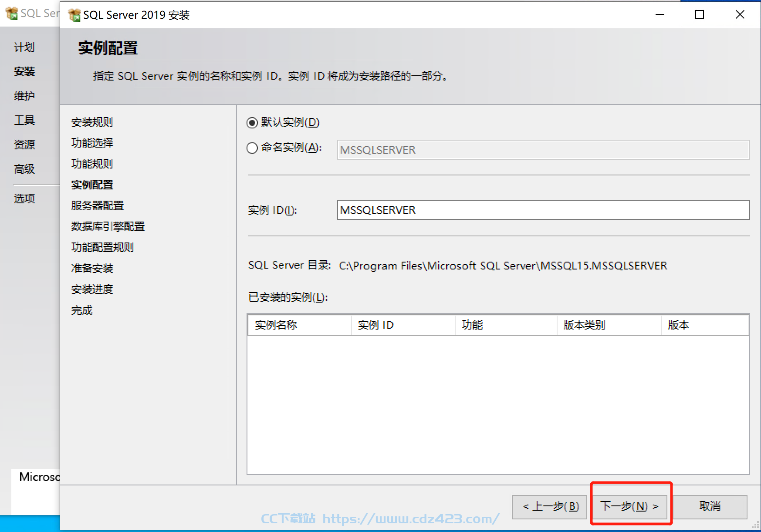The image size is (761, 532).
Task: Open 功能规则 step in wizard list
Action: pyautogui.click(x=92, y=164)
